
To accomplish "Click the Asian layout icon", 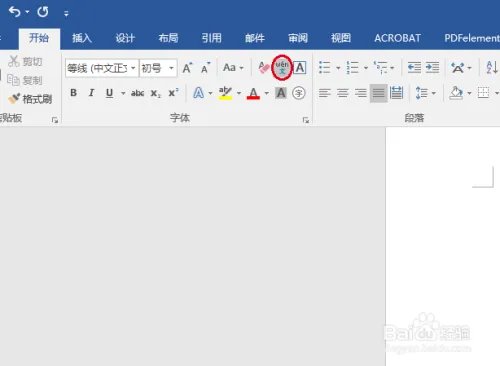I will click(458, 68).
